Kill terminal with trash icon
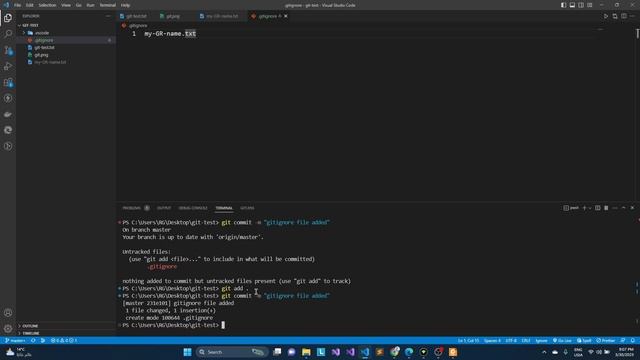 [606, 208]
